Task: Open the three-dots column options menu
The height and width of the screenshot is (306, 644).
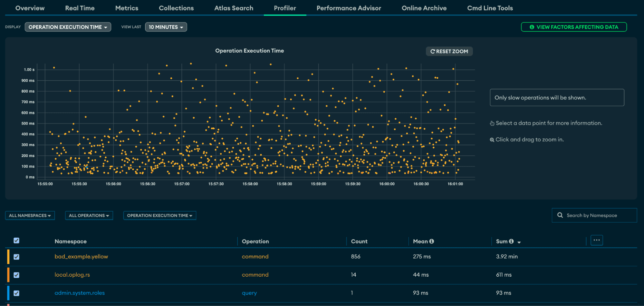Action: (597, 240)
